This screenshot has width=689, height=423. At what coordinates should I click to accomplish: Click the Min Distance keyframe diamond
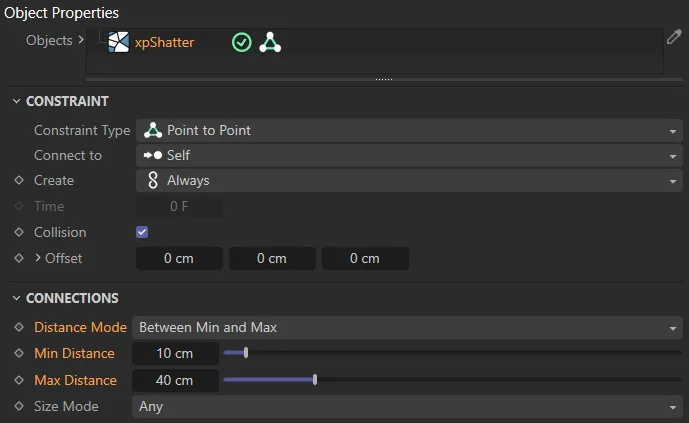(19, 354)
